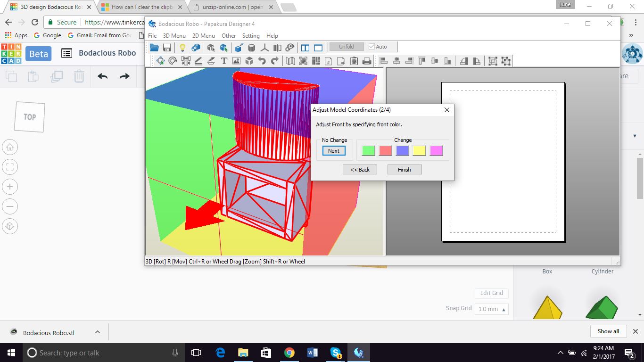644x362 pixels.
Task: Click the << Back button
Action: 360,170
